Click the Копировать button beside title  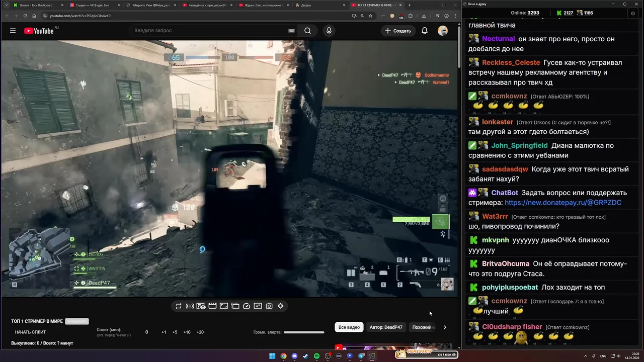point(77,321)
